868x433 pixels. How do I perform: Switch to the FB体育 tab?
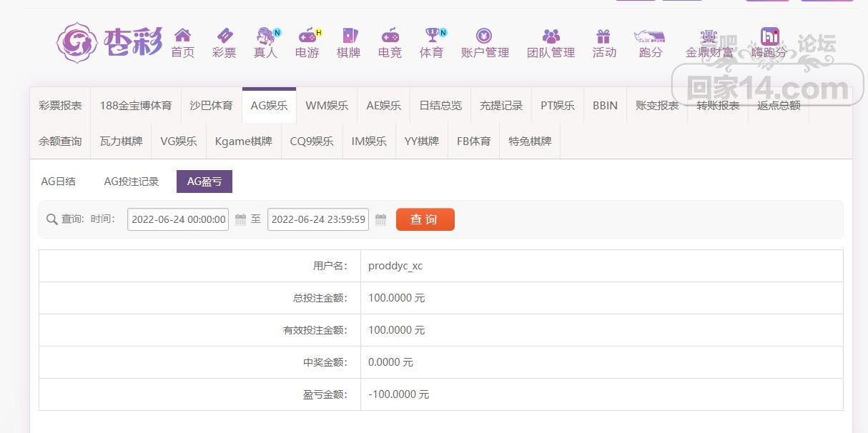tap(474, 141)
